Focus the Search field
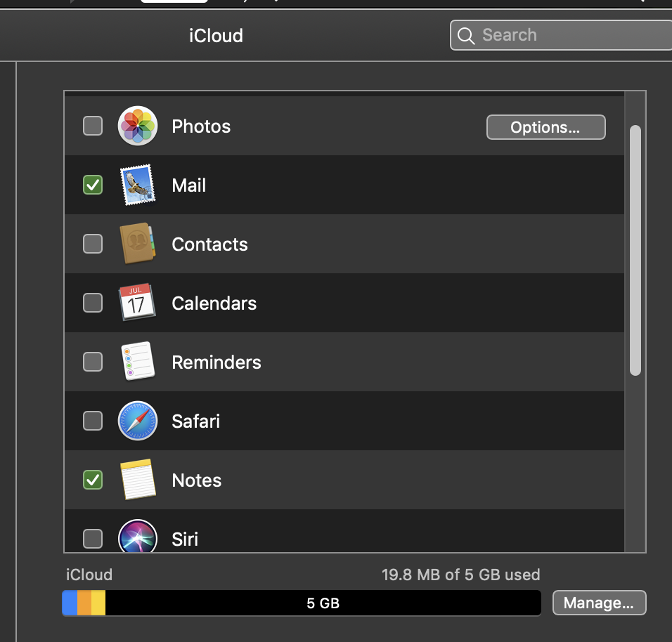Viewport: 672px width, 642px height. tap(561, 35)
